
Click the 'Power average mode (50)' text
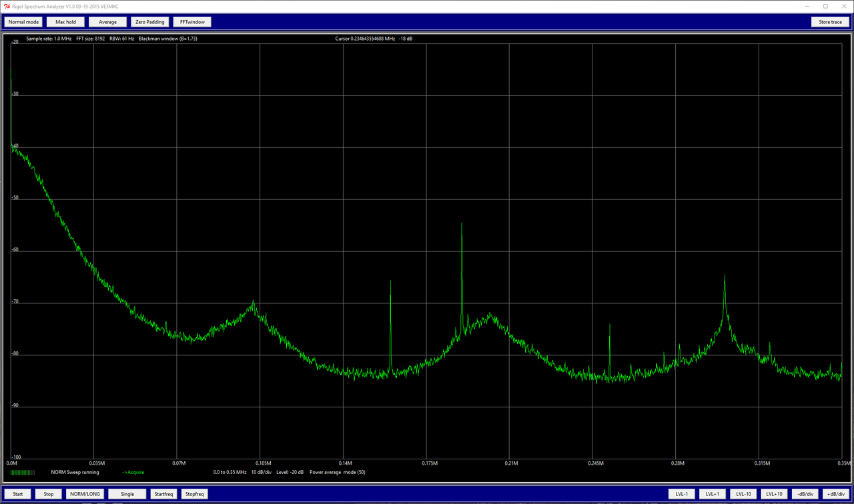[337, 473]
